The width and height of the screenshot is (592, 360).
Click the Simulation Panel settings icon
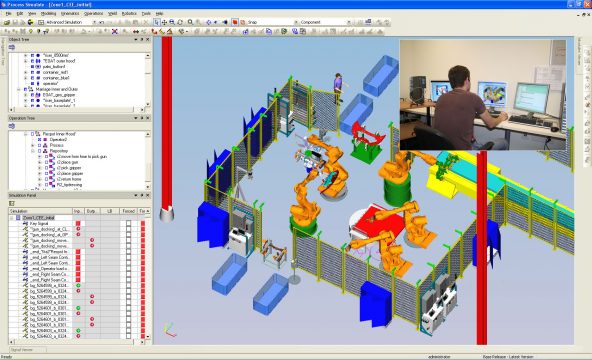(x=12, y=203)
